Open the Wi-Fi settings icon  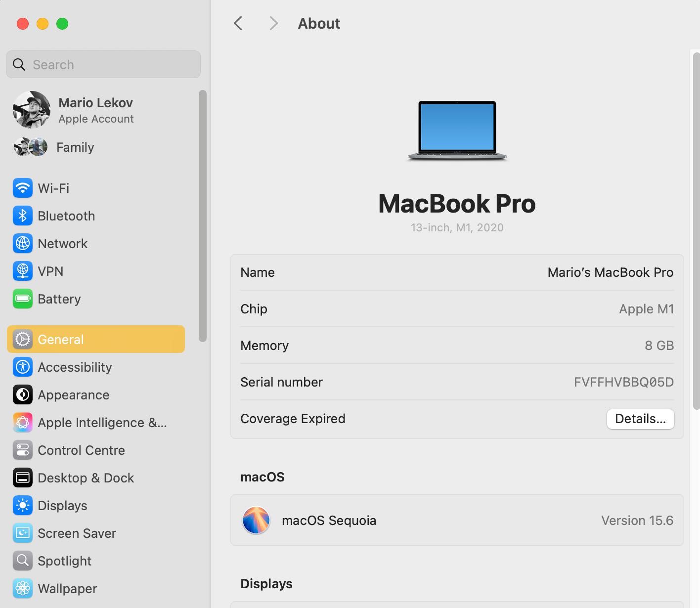coord(23,188)
